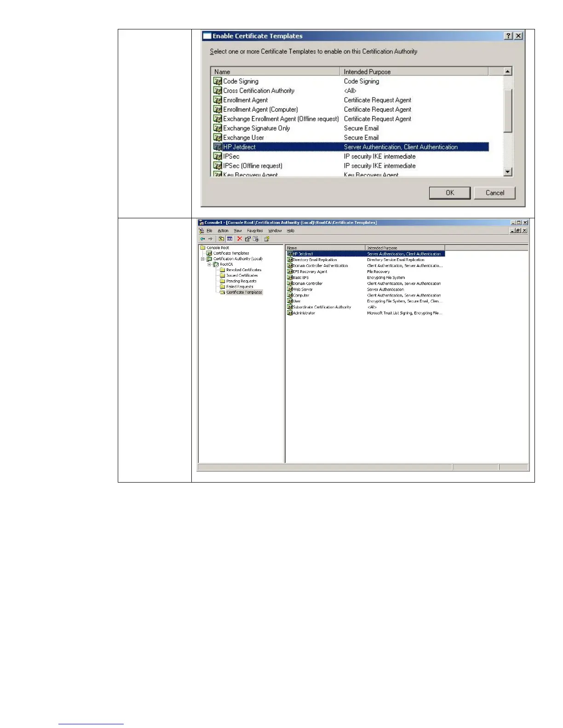563x728 pixels.
Task: Click the dialog's Intended Purpose column header
Action: click(414, 72)
